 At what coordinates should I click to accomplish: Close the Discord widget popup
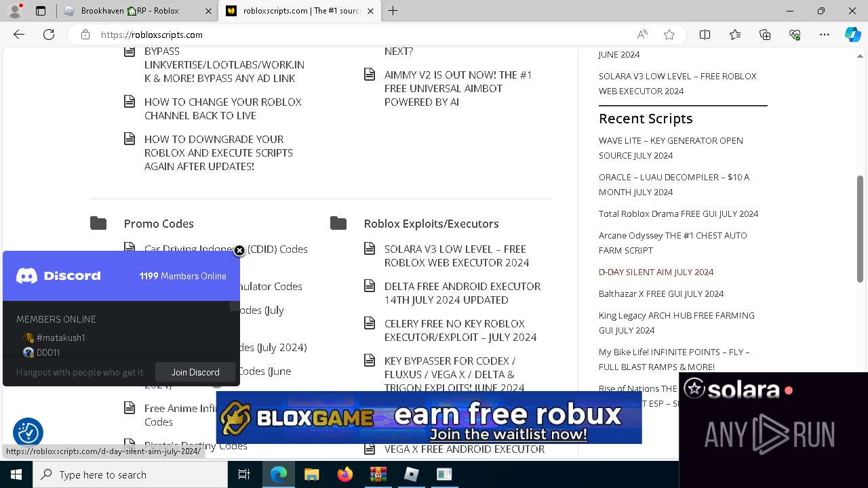point(239,251)
